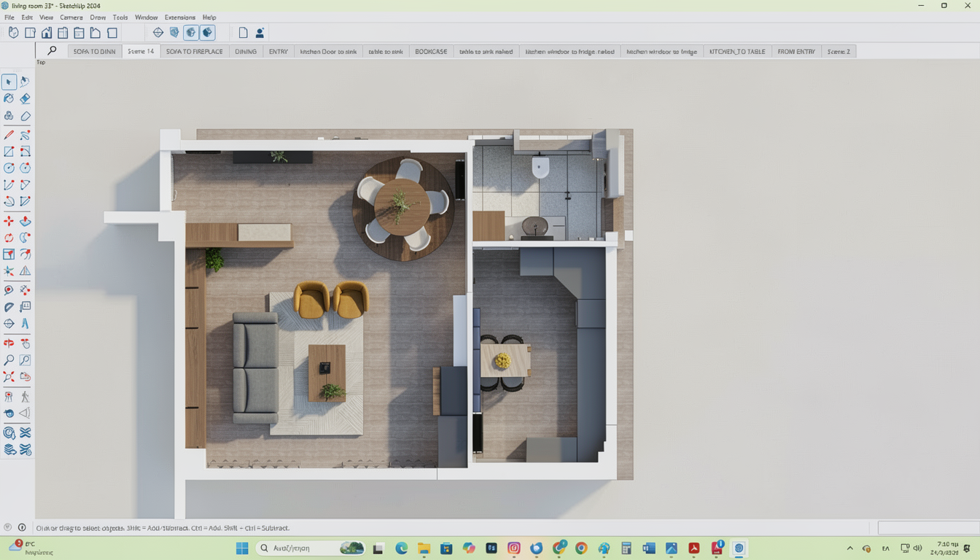
Task: Click the Iso view toolbar icon
Action: 13,33
